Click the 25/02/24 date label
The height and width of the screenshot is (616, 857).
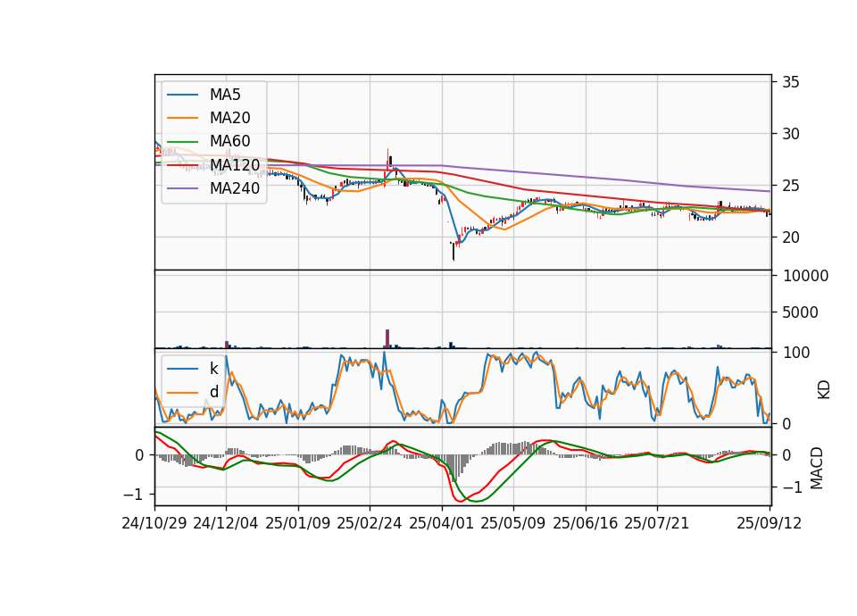(370, 523)
